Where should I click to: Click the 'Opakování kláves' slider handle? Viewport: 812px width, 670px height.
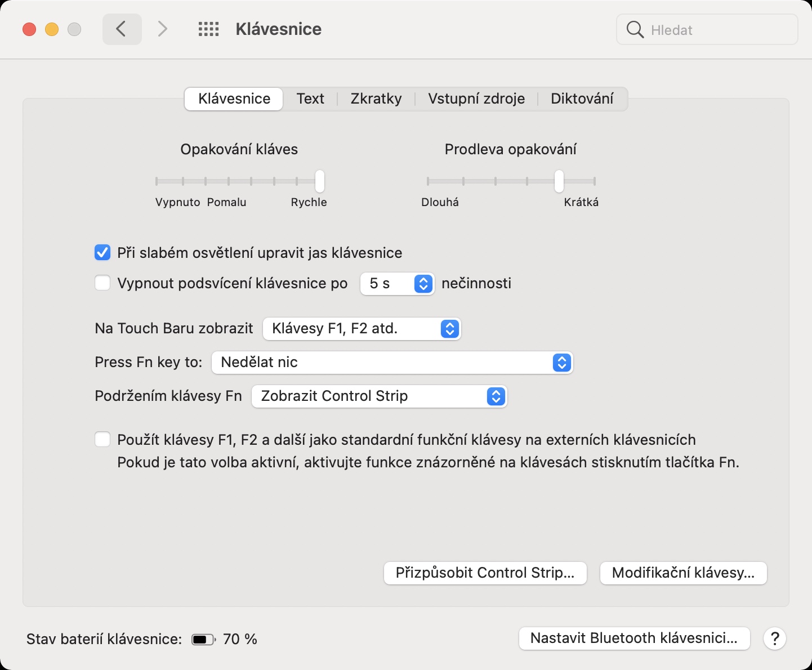pyautogui.click(x=320, y=181)
